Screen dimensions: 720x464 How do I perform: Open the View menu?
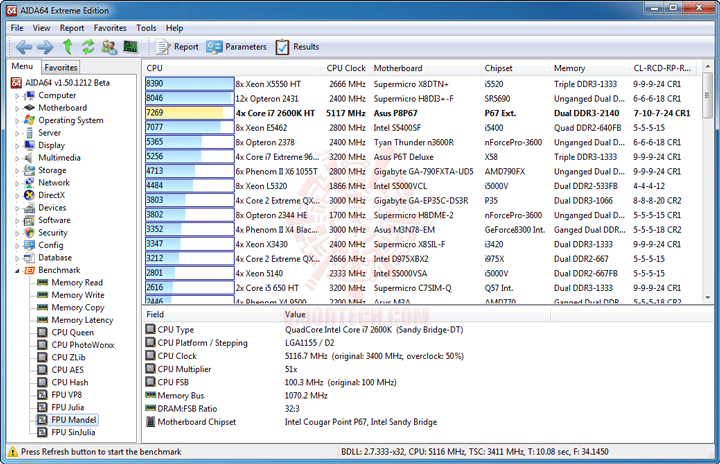tap(41, 28)
